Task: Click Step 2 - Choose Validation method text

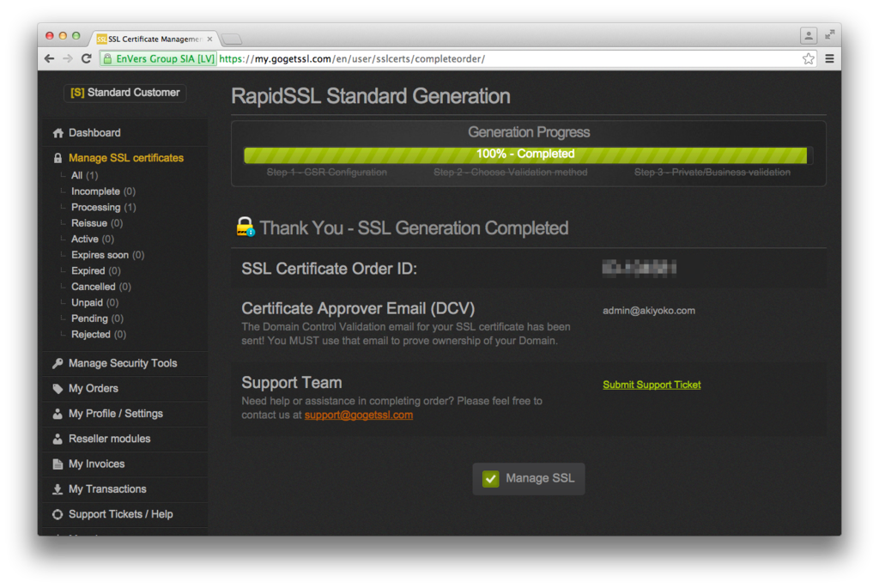Action: (x=510, y=172)
